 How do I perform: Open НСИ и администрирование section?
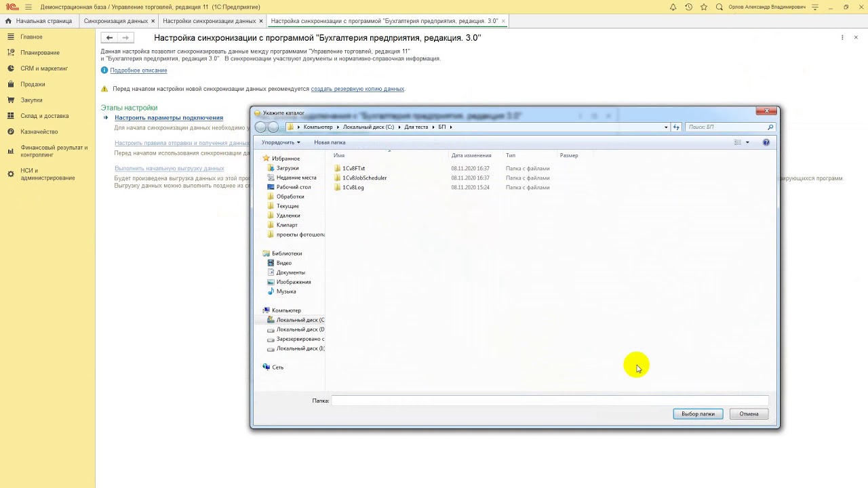(x=47, y=174)
